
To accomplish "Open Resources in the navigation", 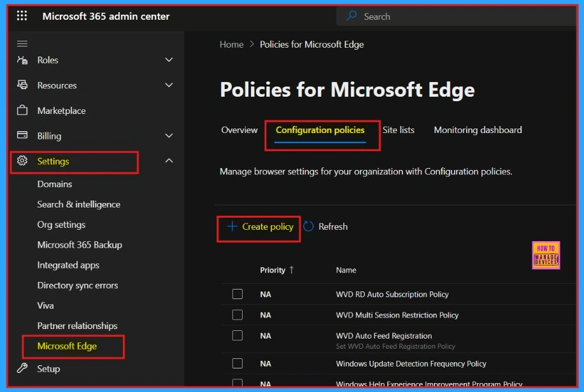I will pyautogui.click(x=57, y=85).
